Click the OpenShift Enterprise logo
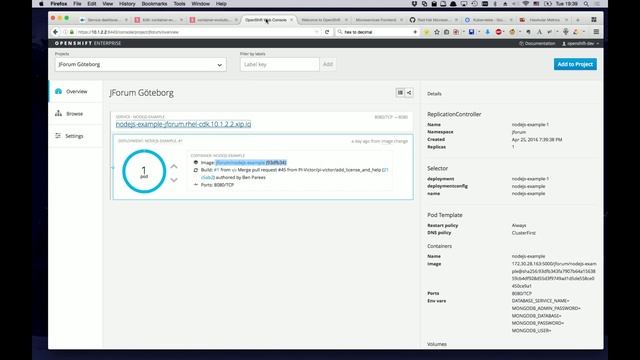Viewport: 640px width, 360px height. [x=88, y=43]
